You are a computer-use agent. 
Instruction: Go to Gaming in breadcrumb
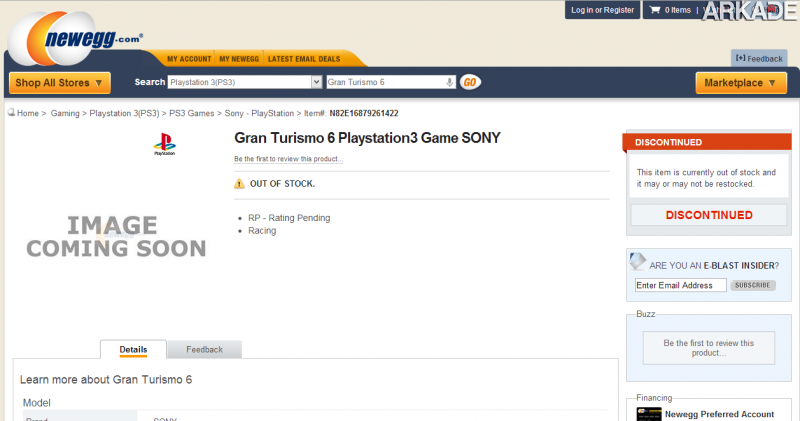[x=65, y=113]
